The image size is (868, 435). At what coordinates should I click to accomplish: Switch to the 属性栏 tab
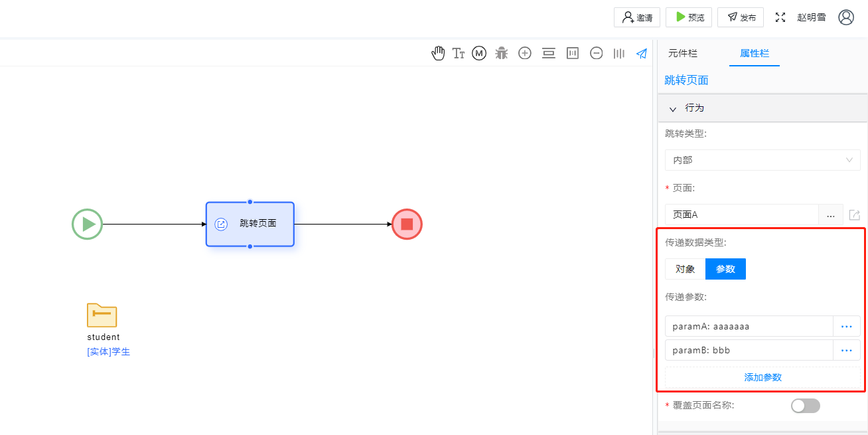tap(755, 53)
